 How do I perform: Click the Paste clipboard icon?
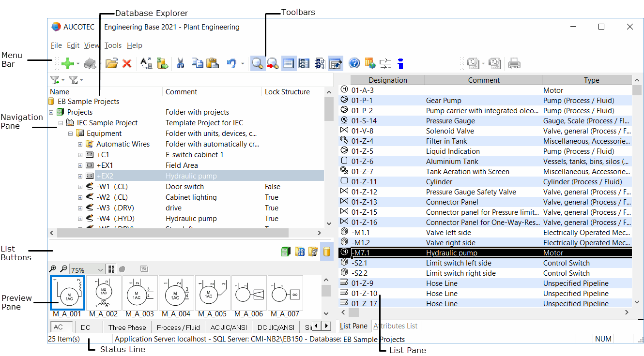pyautogui.click(x=212, y=63)
